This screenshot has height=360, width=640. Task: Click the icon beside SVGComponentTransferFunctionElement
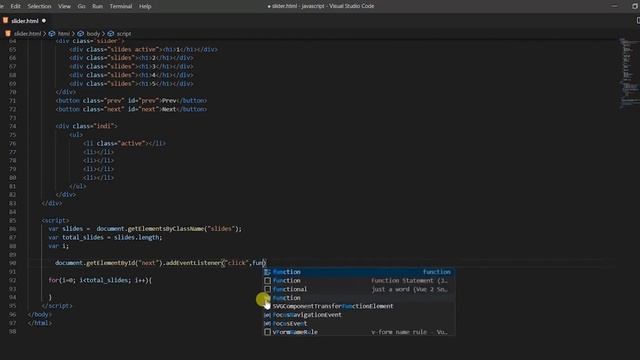(x=267, y=306)
